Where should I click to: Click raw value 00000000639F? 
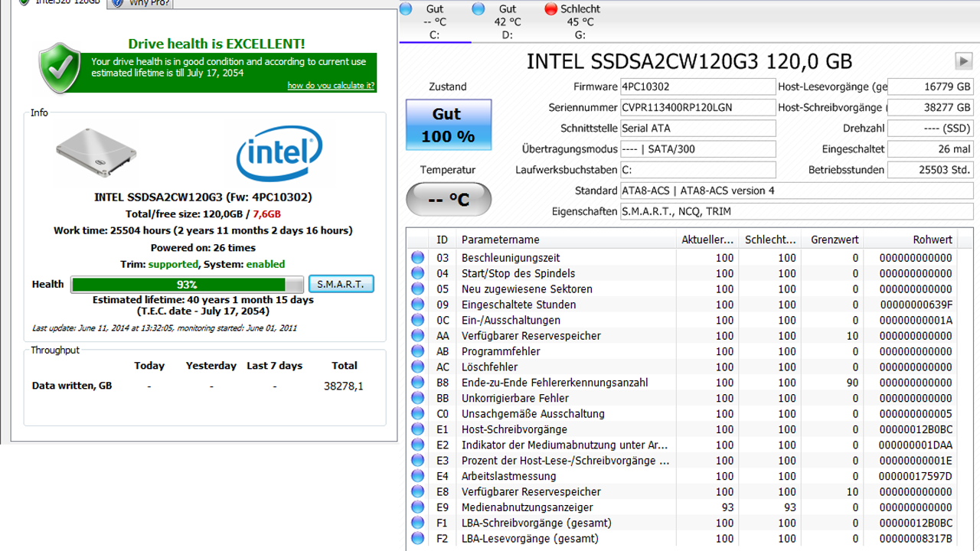point(916,305)
